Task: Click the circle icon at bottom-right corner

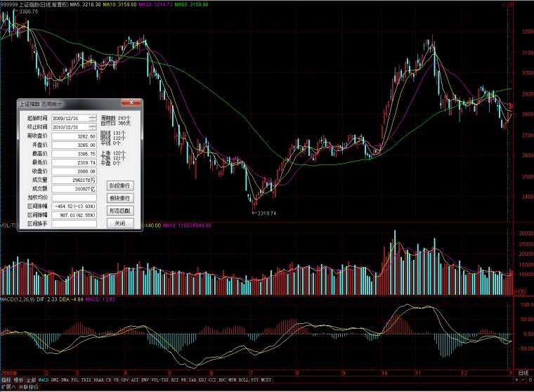Action: 530,380
